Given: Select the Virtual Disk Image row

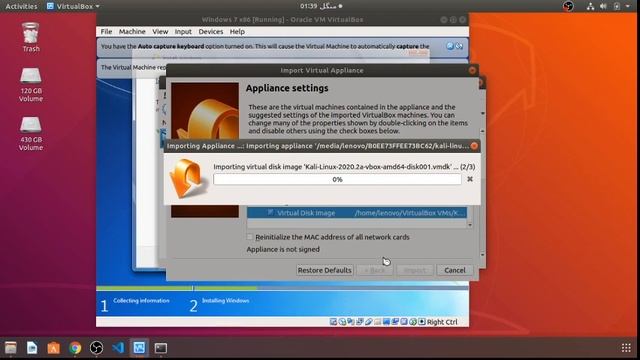Looking at the screenshot, I should [357, 213].
